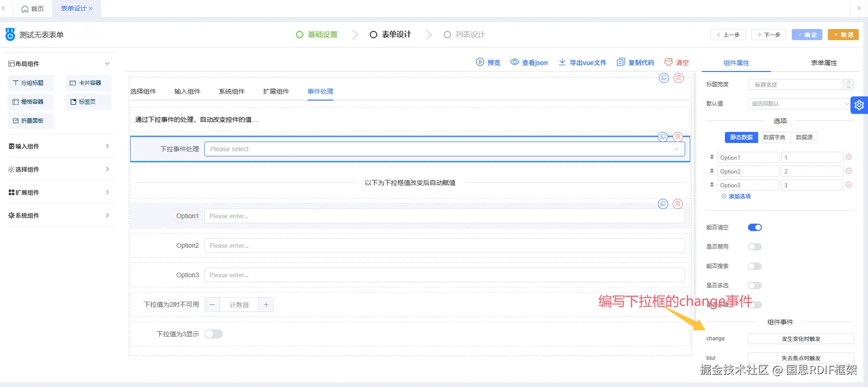Add the 标签页 layout component
This screenshot has width=868, height=387.
89,102
